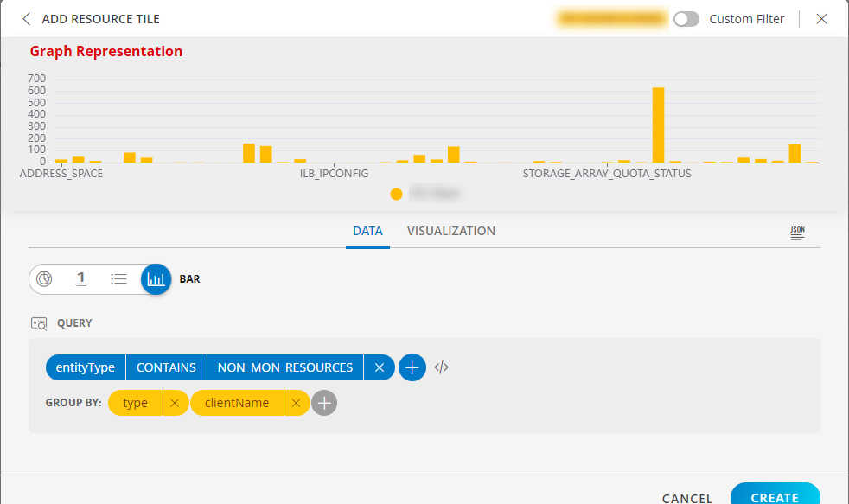Select the bar chart visualization icon
This screenshot has width=849, height=504.
pyautogui.click(x=156, y=279)
